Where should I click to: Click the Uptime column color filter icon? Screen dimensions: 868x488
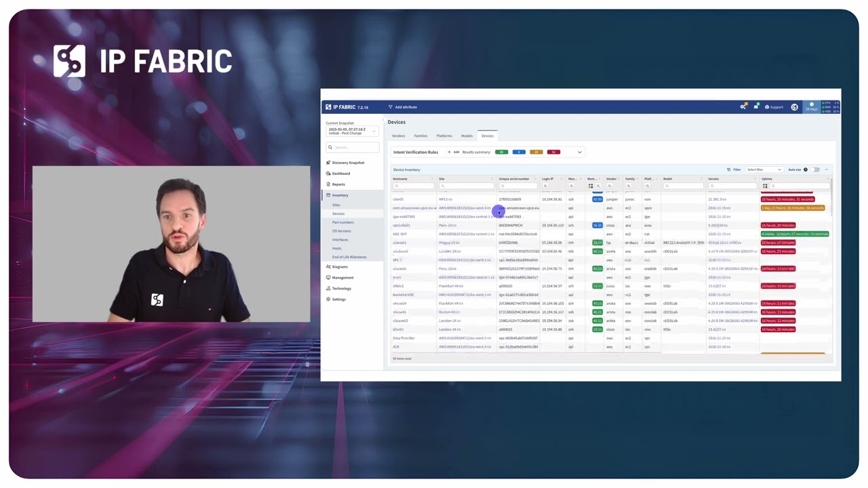[x=765, y=186]
